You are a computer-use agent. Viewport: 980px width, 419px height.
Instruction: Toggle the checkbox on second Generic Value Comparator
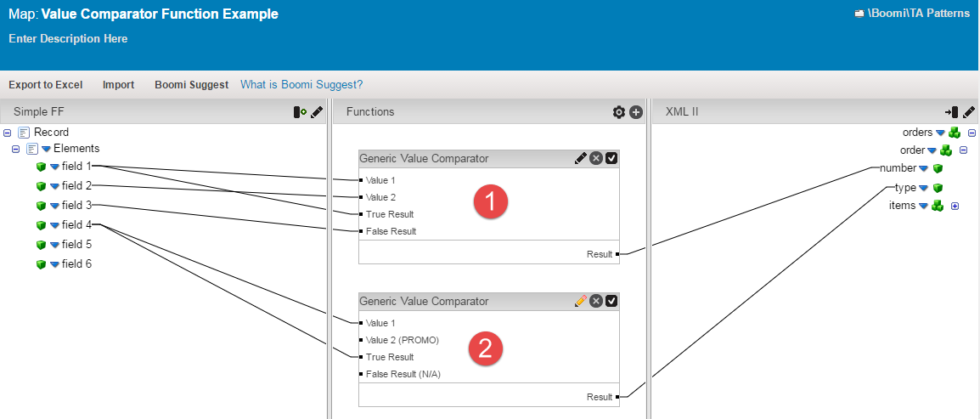point(611,301)
